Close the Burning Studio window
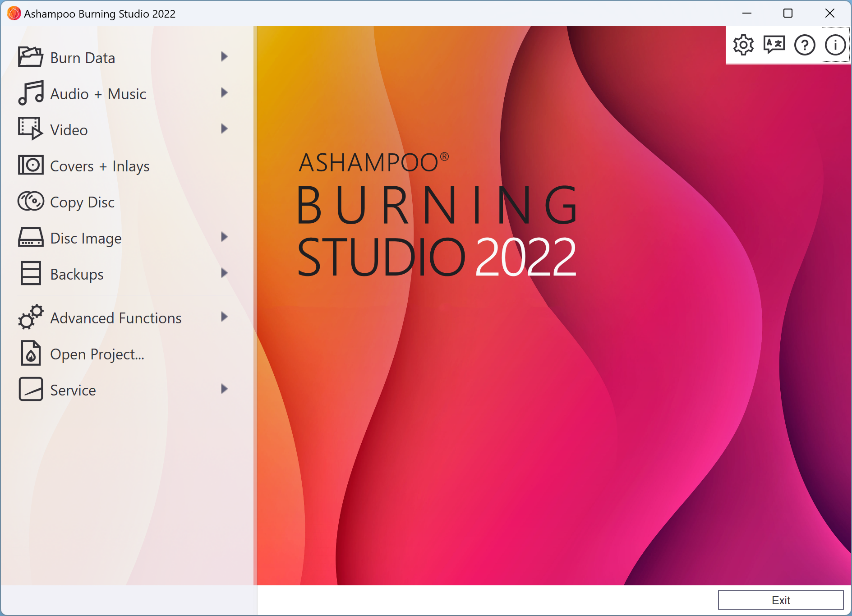This screenshot has width=852, height=616. (829, 13)
